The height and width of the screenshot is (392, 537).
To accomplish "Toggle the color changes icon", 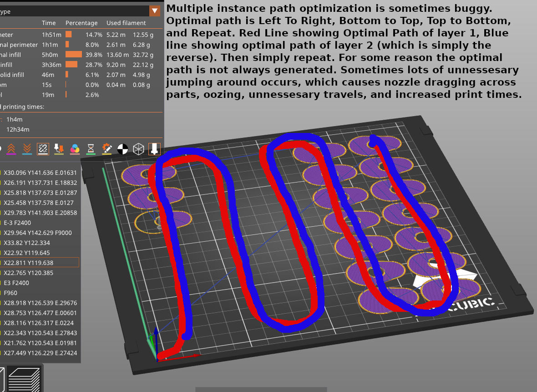I will (75, 148).
